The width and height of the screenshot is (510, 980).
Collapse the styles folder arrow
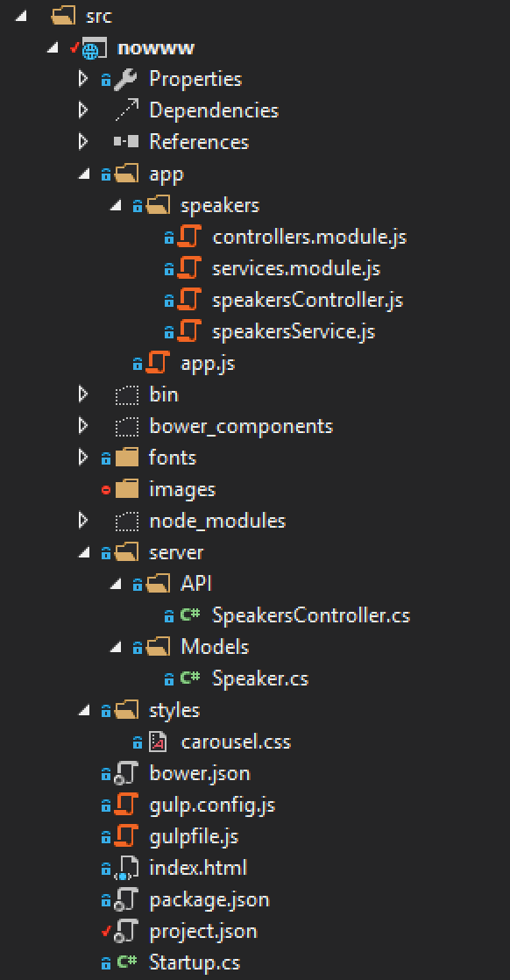(x=84, y=711)
